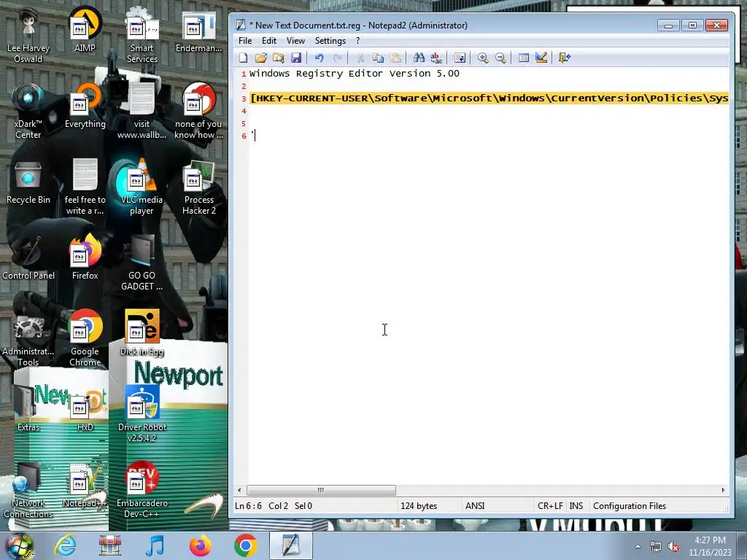Click the highlighted HKEY-CURRENT-USER registry line
The height and width of the screenshot is (560, 747).
[x=489, y=98]
